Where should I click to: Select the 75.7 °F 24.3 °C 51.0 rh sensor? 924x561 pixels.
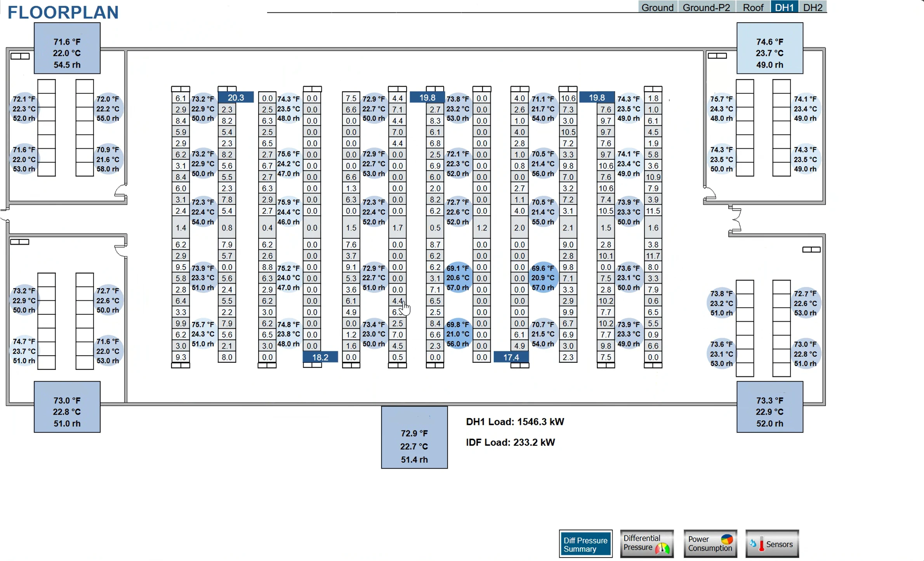pyautogui.click(x=203, y=334)
